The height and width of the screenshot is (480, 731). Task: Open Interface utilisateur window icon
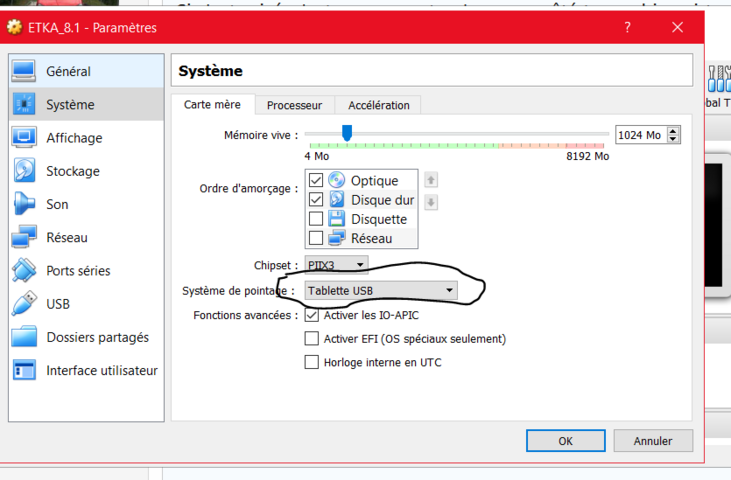[x=23, y=370]
